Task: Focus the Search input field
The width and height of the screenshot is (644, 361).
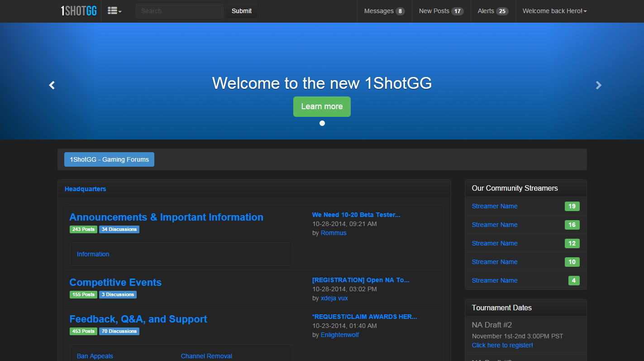Action: pos(179,11)
